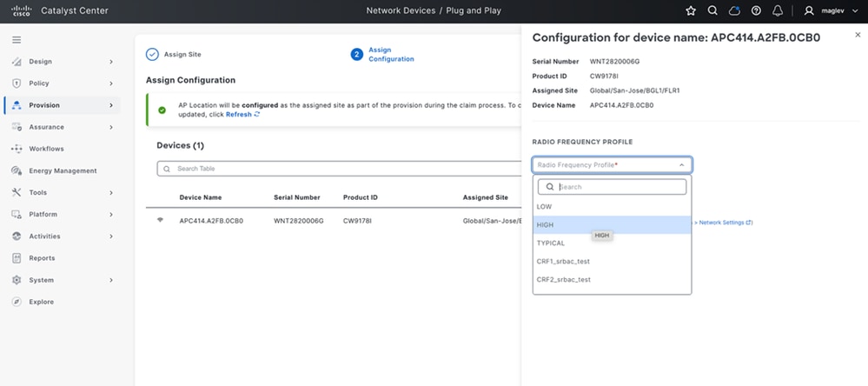
Task: Click the Energy Management icon
Action: pyautogui.click(x=17, y=170)
